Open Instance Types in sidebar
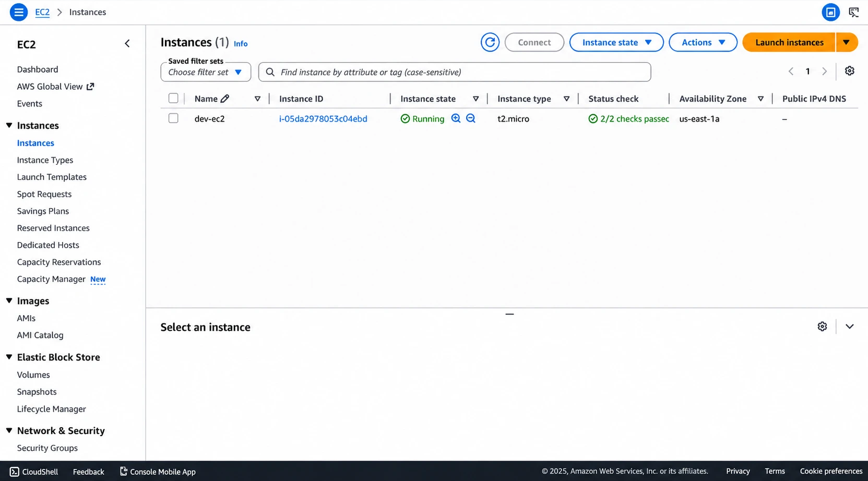 click(45, 160)
